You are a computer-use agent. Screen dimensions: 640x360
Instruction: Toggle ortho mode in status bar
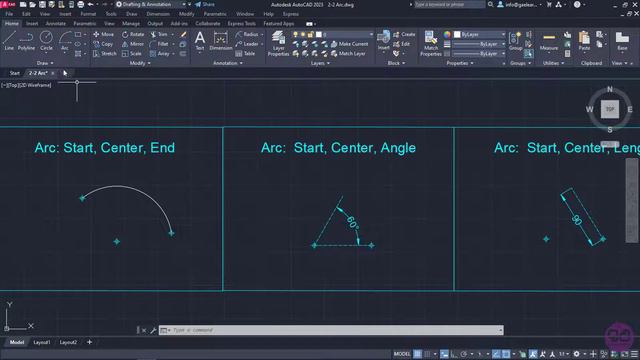pyautogui.click(x=454, y=354)
